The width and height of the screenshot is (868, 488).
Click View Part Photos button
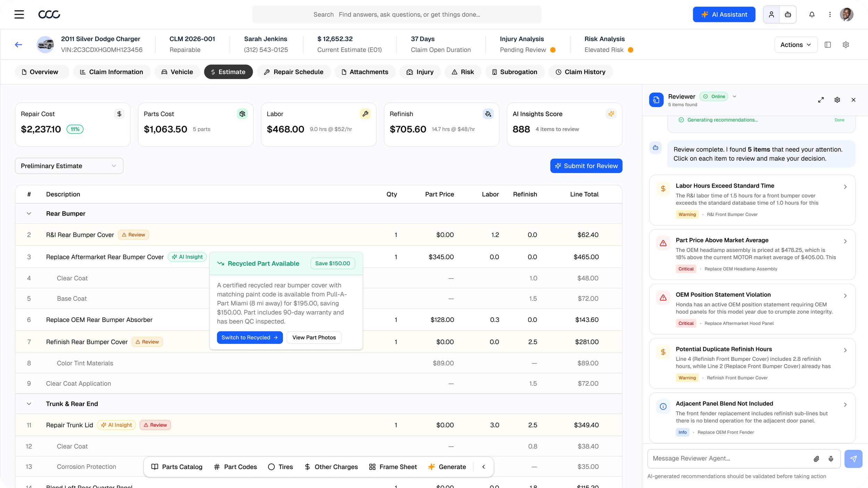click(314, 337)
